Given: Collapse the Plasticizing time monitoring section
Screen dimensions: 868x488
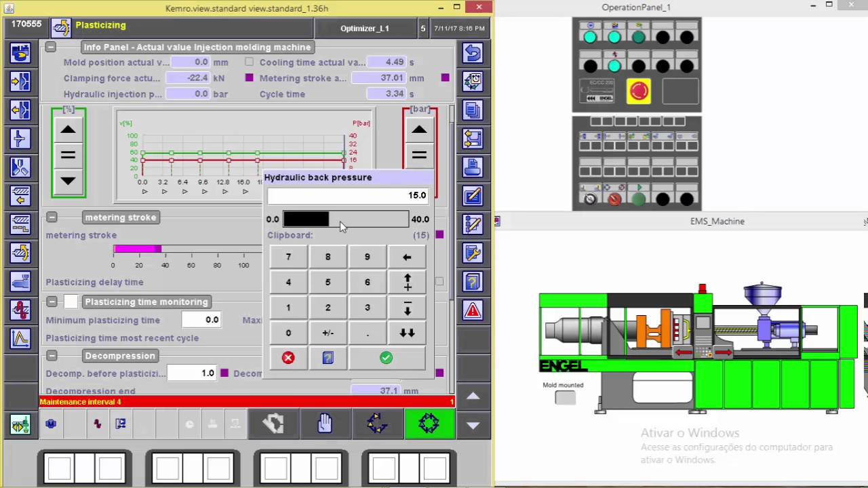Looking at the screenshot, I should click(x=52, y=302).
